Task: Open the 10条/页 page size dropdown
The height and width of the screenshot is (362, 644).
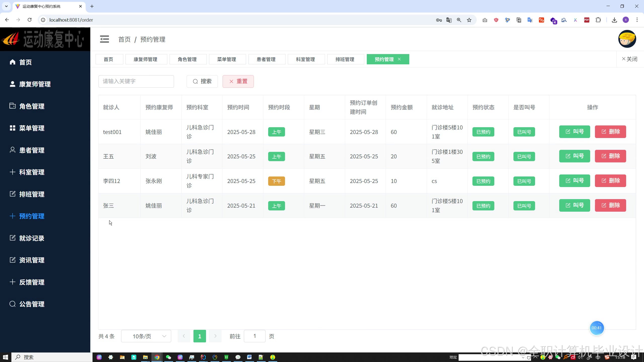Action: click(x=146, y=336)
